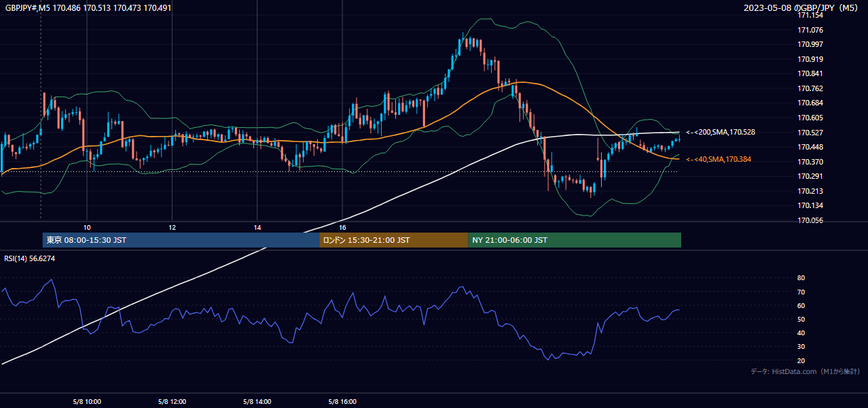Screen dimensions: 868x408
Task: Click price level 170.919 on the axis
Action: (x=810, y=59)
